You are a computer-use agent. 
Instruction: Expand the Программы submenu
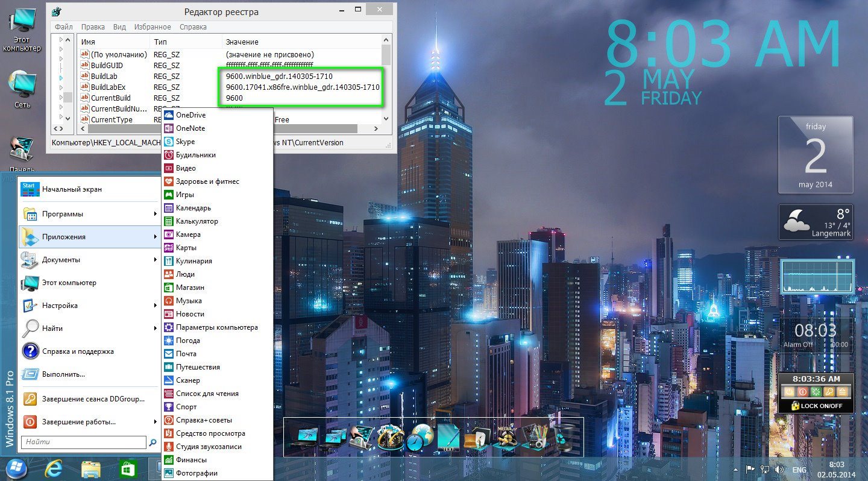[x=89, y=214]
